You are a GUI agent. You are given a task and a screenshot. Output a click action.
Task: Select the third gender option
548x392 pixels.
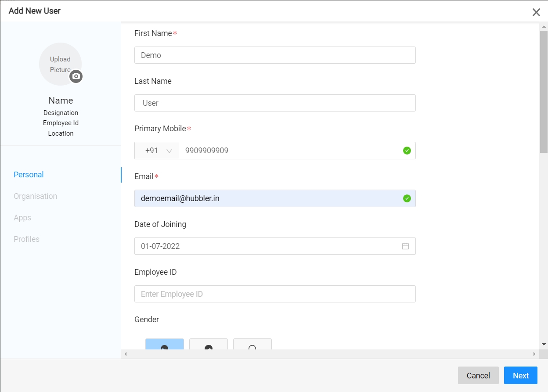(x=252, y=345)
